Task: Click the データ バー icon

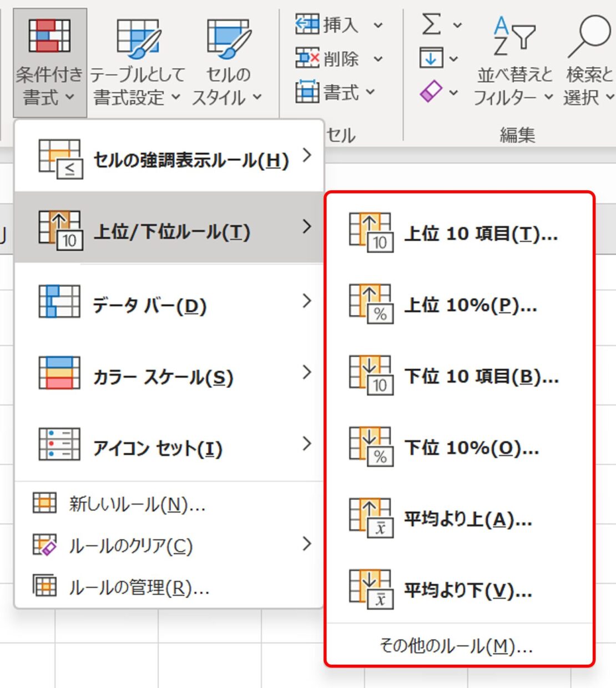Action: (59, 301)
